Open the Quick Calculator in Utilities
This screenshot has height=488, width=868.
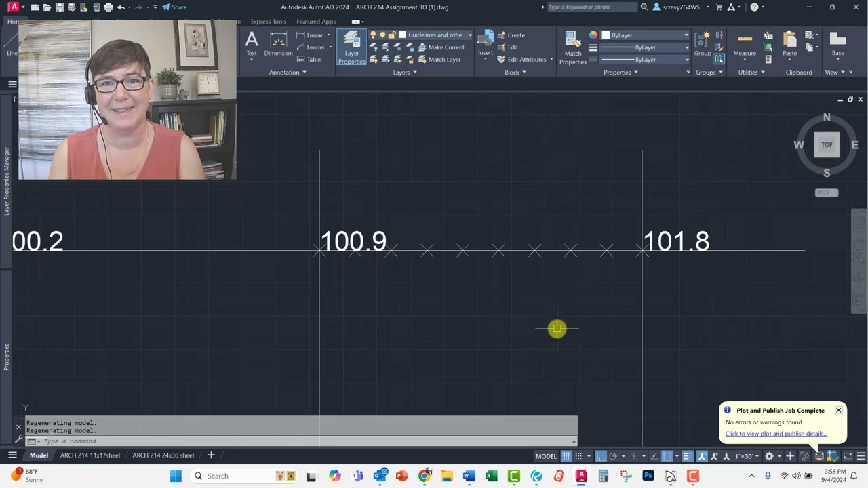pos(768,60)
